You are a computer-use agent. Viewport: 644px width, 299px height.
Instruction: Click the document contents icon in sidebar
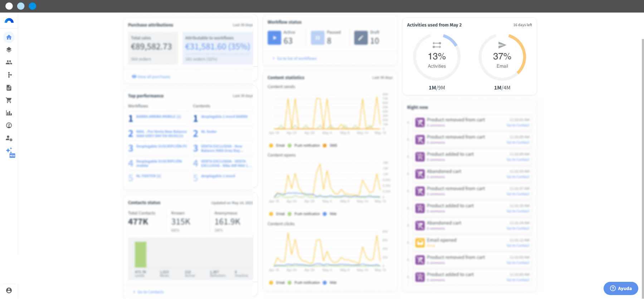pyautogui.click(x=9, y=88)
